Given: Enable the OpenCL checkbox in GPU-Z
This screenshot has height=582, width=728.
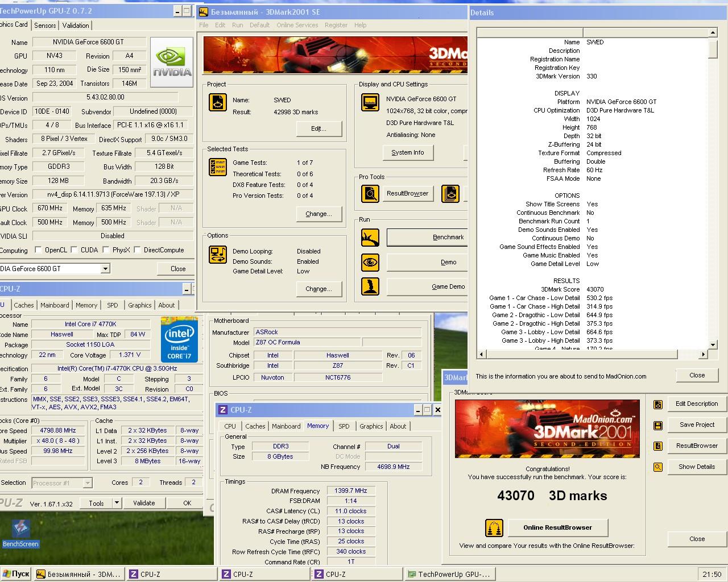Looking at the screenshot, I should tap(38, 250).
